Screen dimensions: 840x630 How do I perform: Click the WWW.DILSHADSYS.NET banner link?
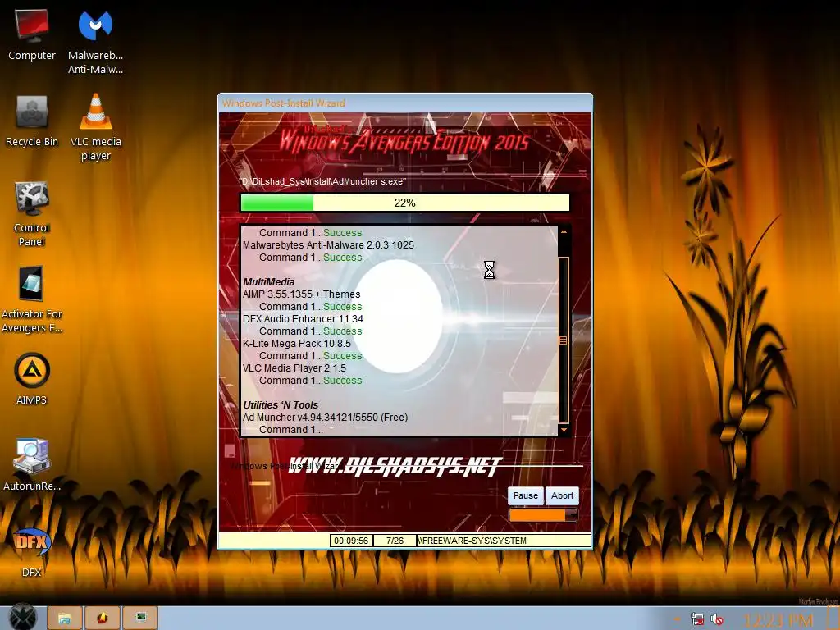[395, 466]
